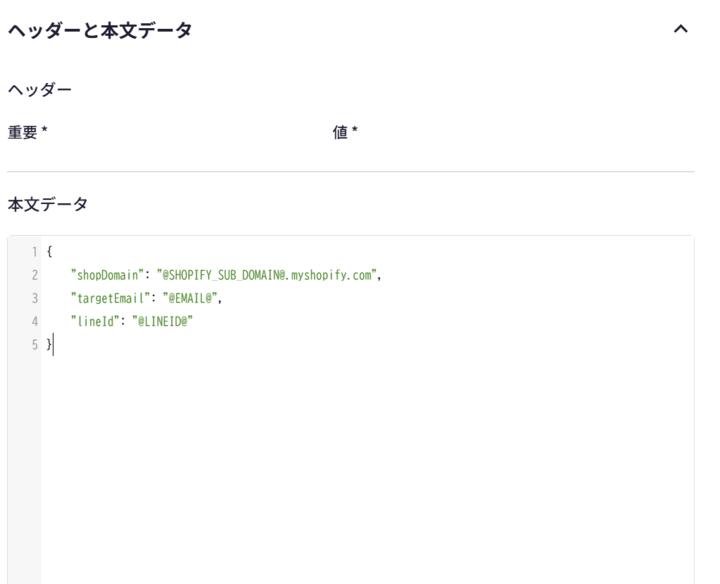Click line number 4 in the gutter
Screen dimensions: 720x584
34,321
